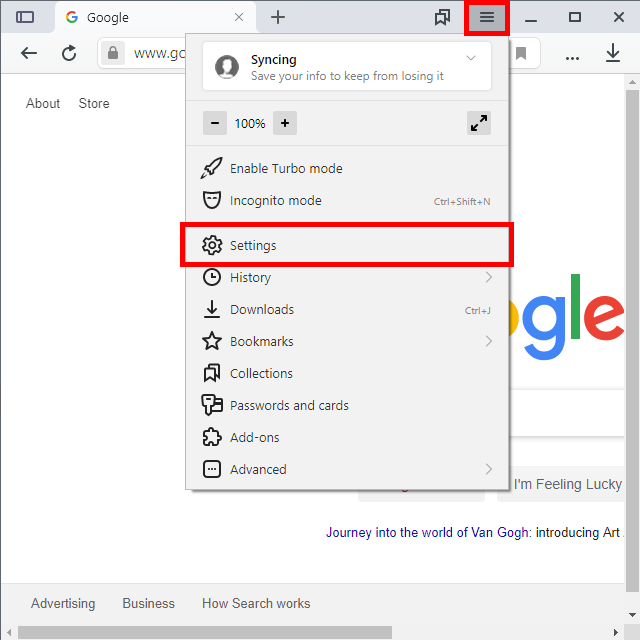This screenshot has width=640, height=640.
Task: Decrease zoom with minus button
Action: (x=215, y=123)
